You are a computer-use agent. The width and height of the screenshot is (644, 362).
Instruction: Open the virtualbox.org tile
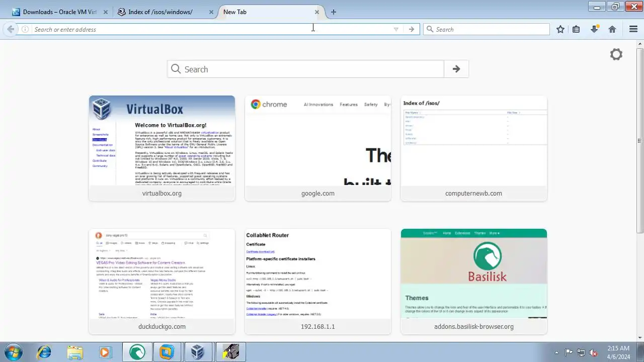(x=162, y=148)
